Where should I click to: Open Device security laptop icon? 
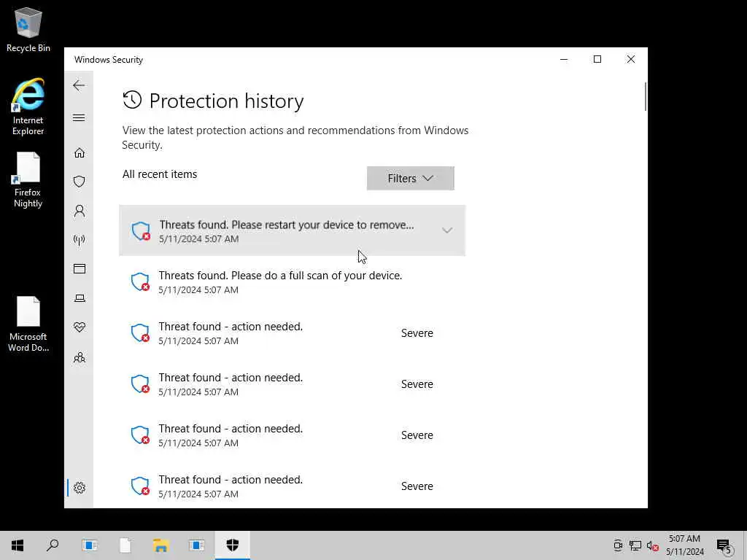point(80,298)
